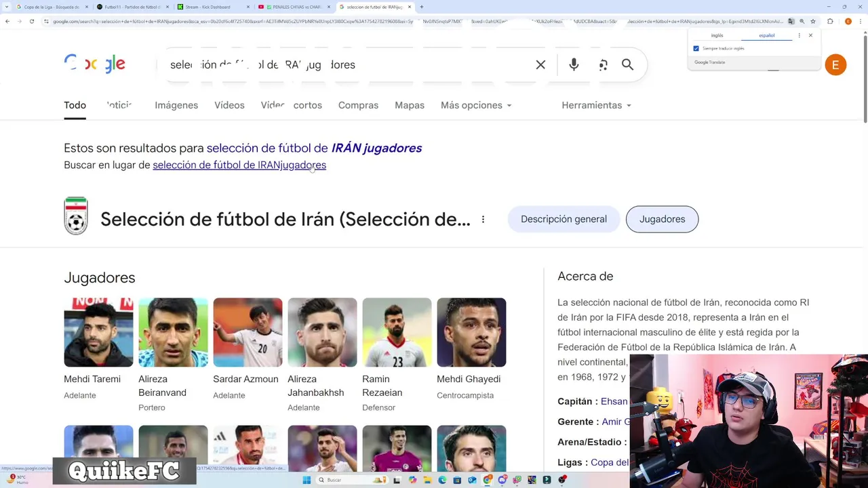Open the three-dot options beside Selección de fútbol de Irán
This screenshot has width=868, height=488.
[x=483, y=219]
